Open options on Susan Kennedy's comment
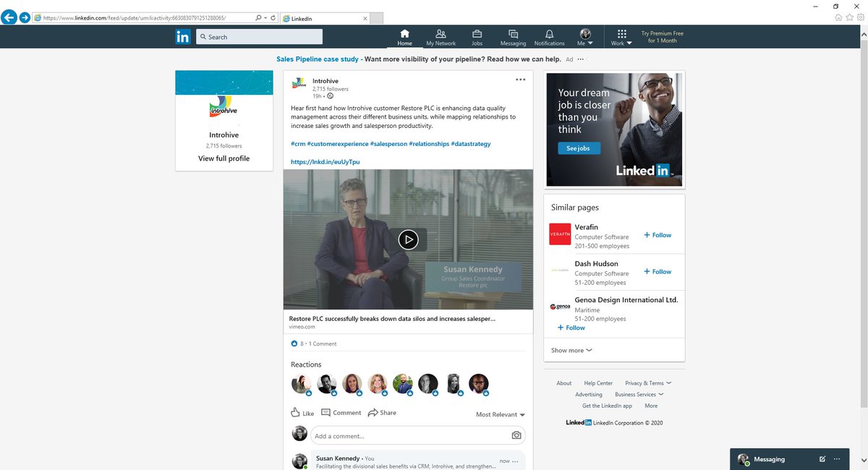Viewport: 868px width, 470px height. point(515,460)
